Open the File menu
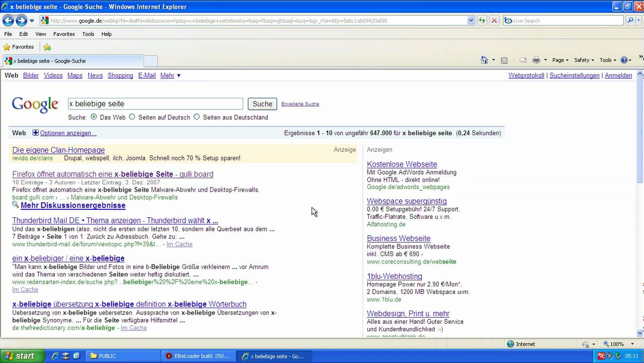This screenshot has width=644, height=363. coord(8,34)
